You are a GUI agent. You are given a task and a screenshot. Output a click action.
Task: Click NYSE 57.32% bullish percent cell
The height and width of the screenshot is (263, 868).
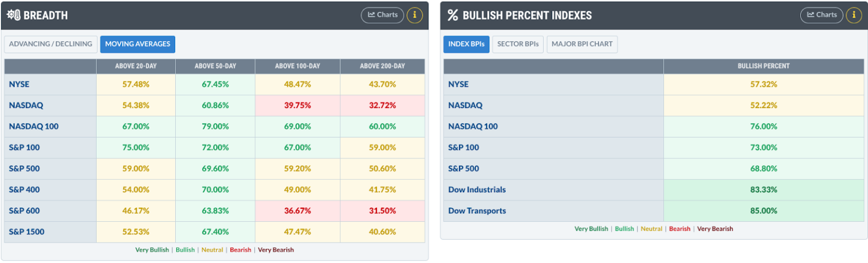(x=763, y=84)
